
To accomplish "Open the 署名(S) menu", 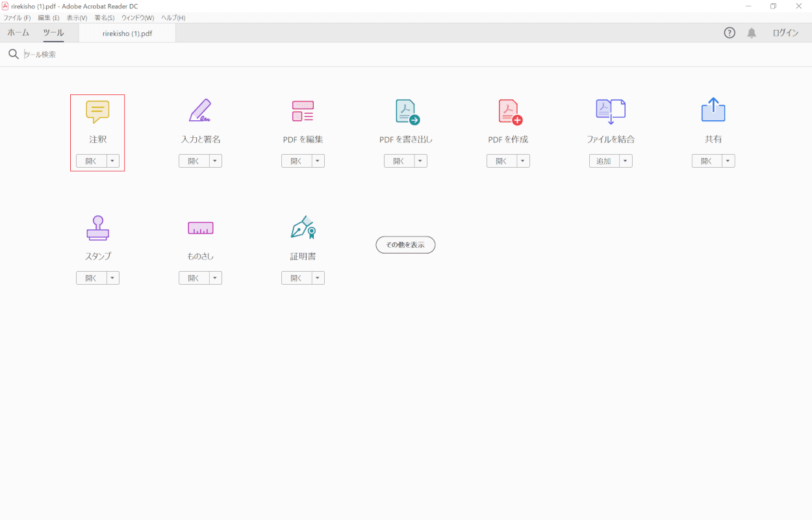I will pos(105,18).
